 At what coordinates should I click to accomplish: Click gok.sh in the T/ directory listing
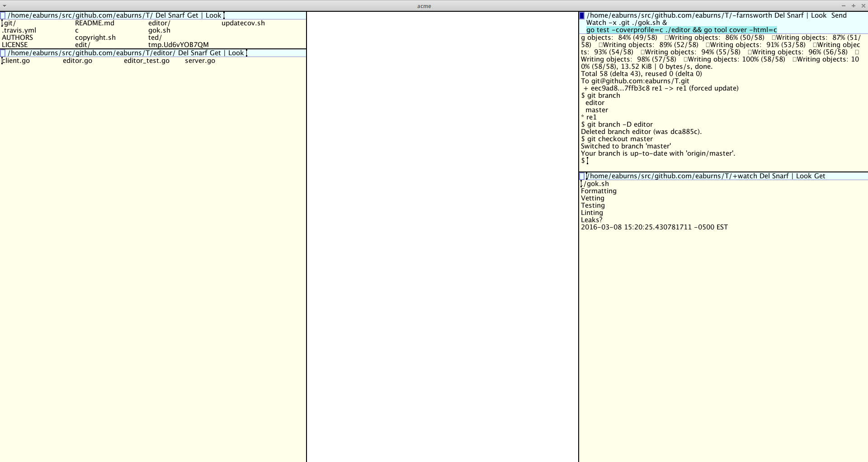(159, 30)
